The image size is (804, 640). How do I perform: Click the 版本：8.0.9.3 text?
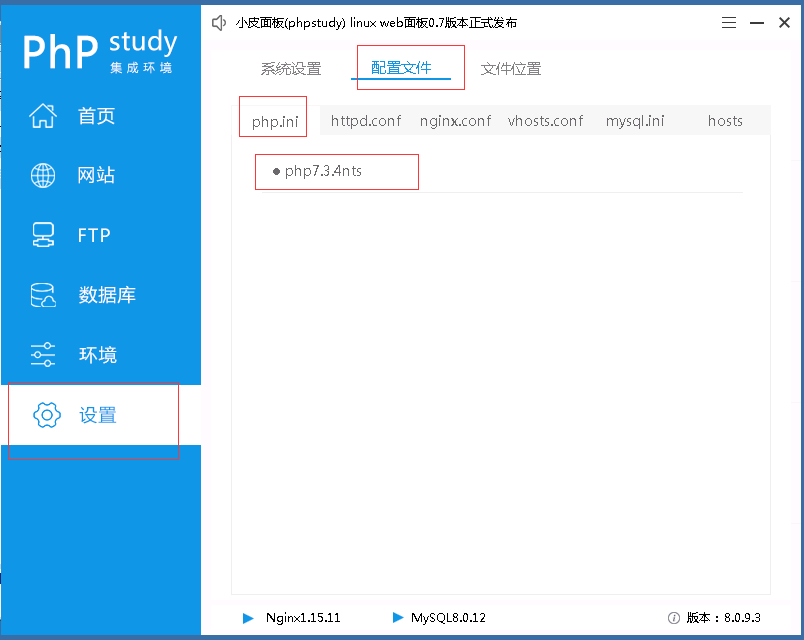tap(723, 618)
